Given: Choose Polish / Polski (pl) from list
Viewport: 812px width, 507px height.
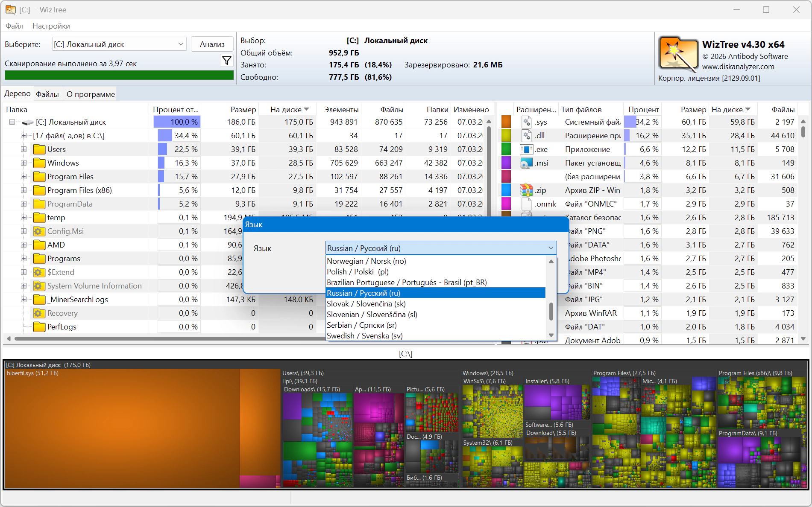Looking at the screenshot, I should click(358, 272).
